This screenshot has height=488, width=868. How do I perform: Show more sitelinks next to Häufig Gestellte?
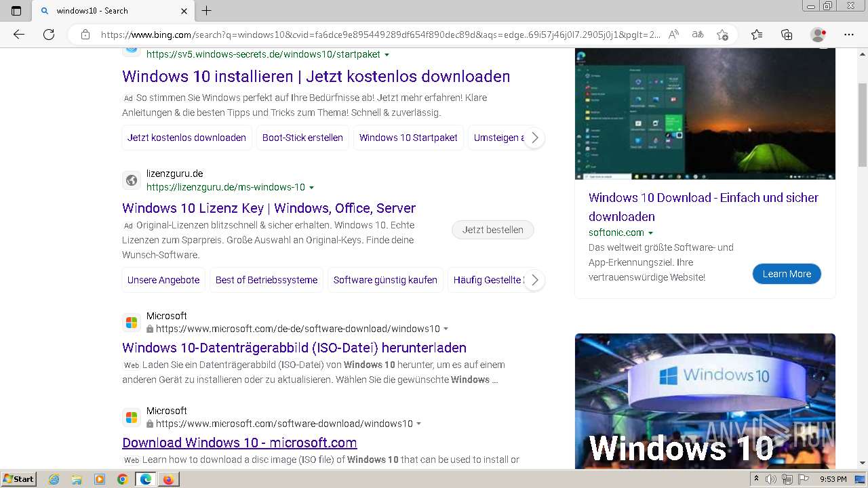pos(534,280)
